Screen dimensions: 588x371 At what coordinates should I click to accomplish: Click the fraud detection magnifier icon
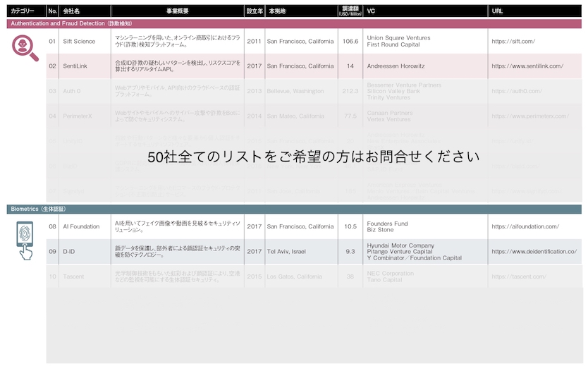coord(25,48)
